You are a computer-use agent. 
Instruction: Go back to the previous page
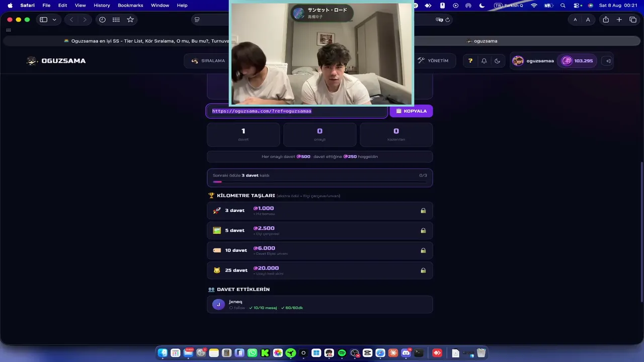click(71, 20)
